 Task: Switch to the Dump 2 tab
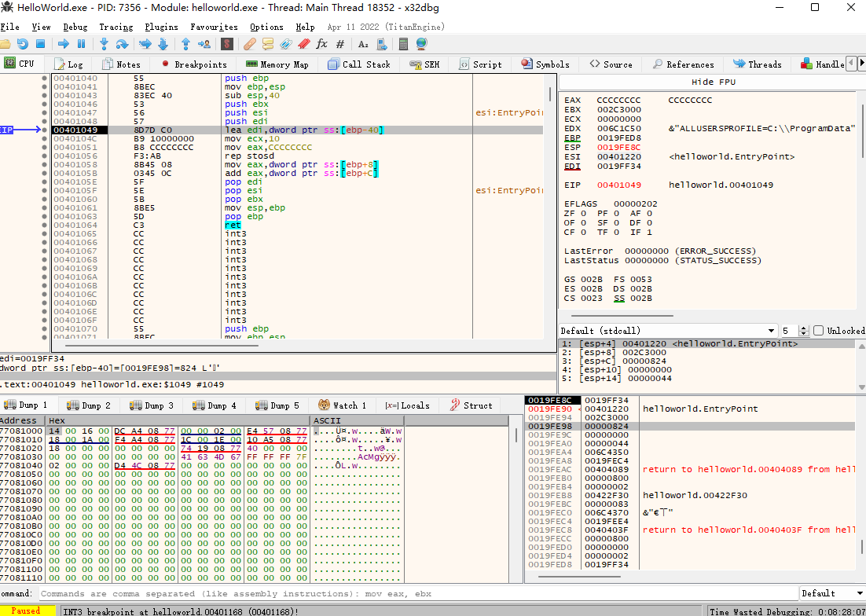pos(89,405)
